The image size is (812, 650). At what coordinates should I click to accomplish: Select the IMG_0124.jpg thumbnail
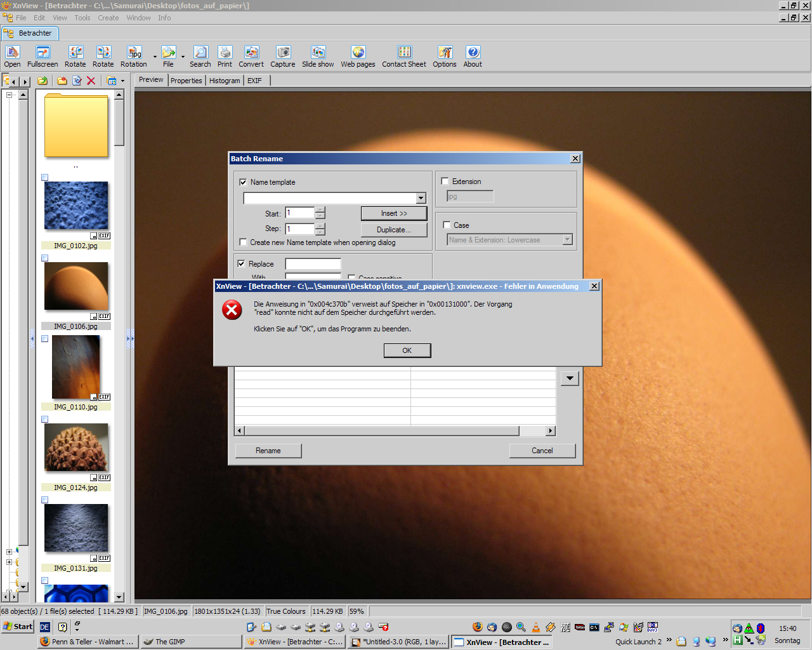pyautogui.click(x=76, y=448)
